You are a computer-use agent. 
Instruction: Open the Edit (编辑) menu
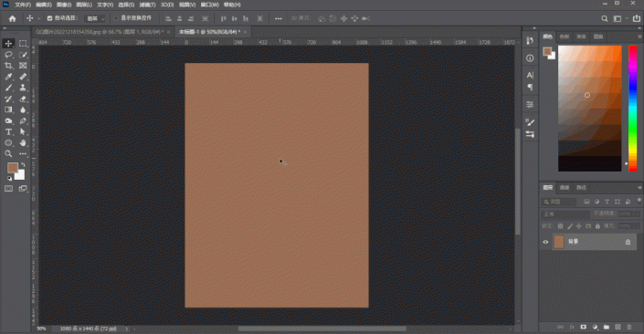pyautogui.click(x=44, y=5)
